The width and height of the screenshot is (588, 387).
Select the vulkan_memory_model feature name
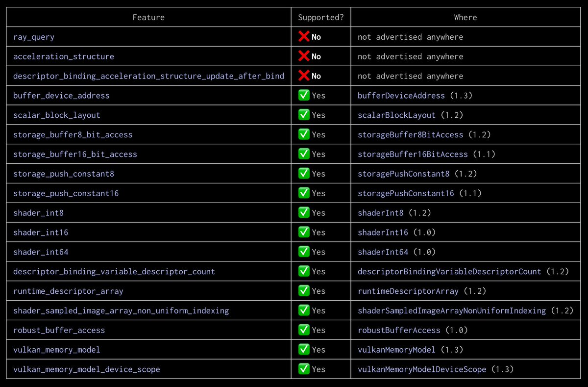point(57,350)
